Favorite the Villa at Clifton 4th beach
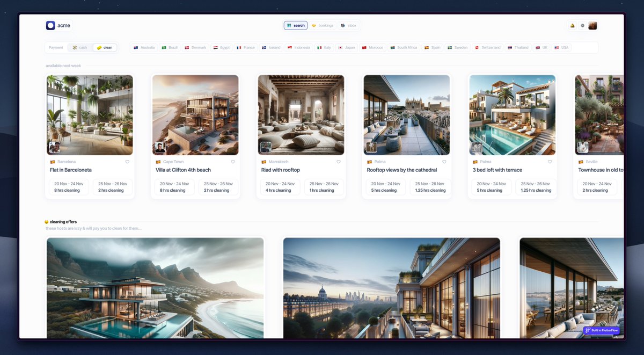644x355 pixels. [x=233, y=162]
